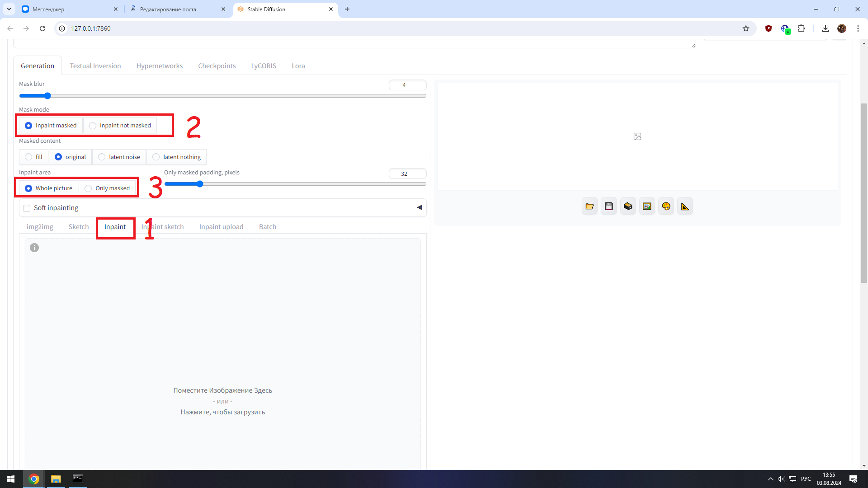Select Only masked inpaint area
Viewport: 868px width, 488px height.
(x=88, y=188)
